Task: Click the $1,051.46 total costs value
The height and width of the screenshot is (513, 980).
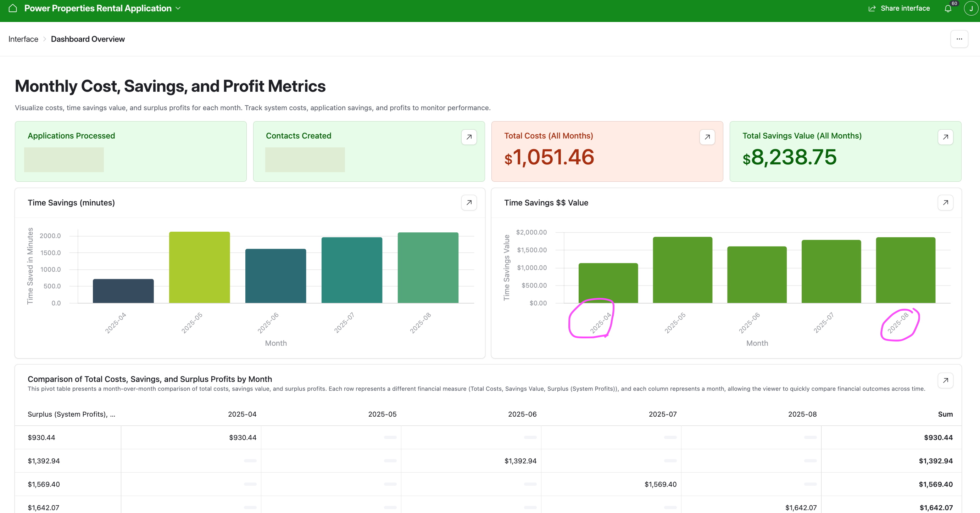Action: [549, 157]
